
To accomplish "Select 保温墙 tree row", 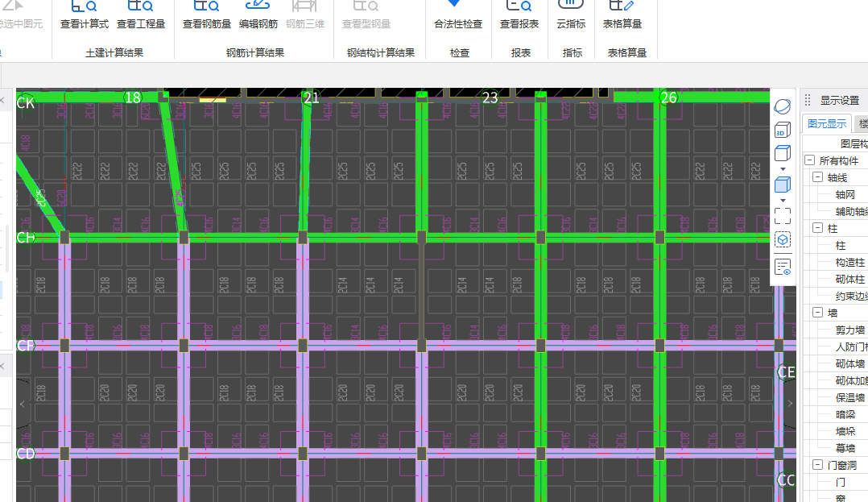I will coord(850,398).
